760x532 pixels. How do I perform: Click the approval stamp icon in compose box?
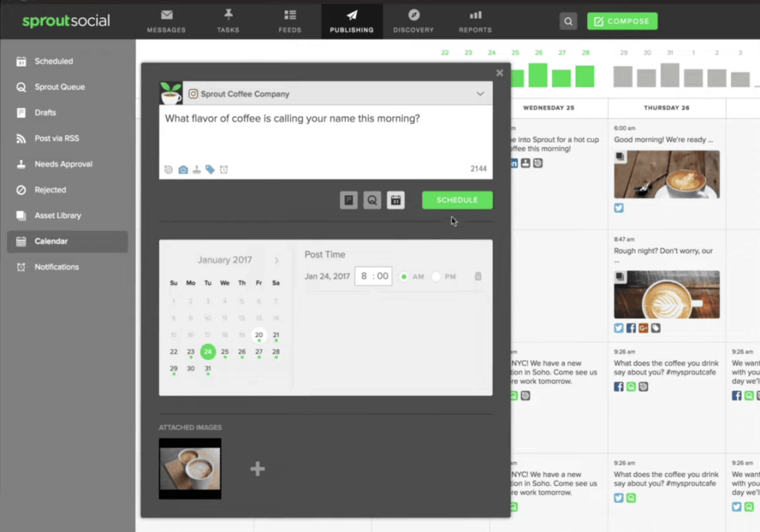(x=196, y=170)
